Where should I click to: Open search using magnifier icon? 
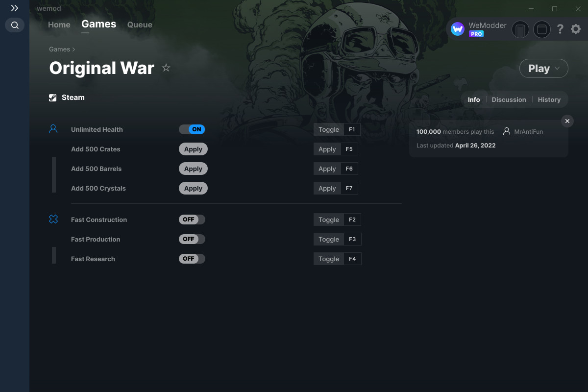click(15, 25)
